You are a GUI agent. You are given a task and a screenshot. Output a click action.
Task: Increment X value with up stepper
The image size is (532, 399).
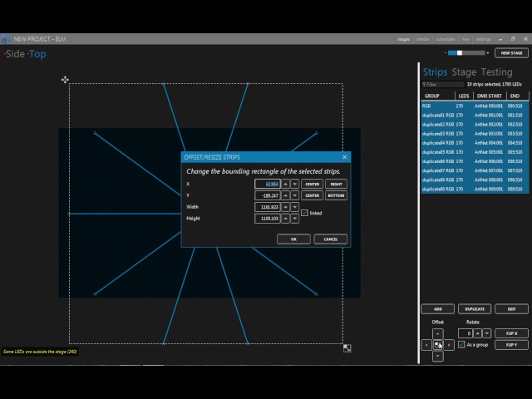[x=286, y=184]
